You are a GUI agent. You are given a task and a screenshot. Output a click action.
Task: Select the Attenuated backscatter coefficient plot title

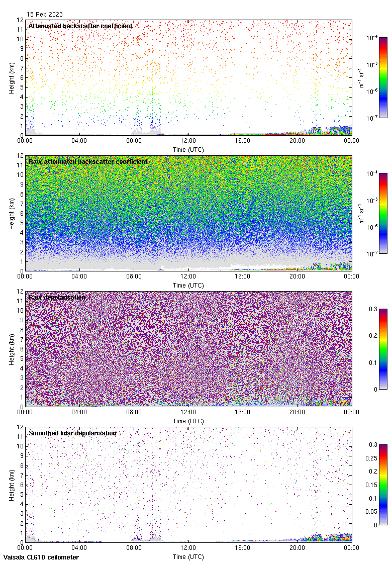click(80, 26)
